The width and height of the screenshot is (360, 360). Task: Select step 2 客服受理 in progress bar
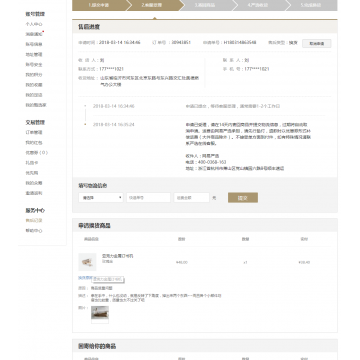[x=153, y=5]
